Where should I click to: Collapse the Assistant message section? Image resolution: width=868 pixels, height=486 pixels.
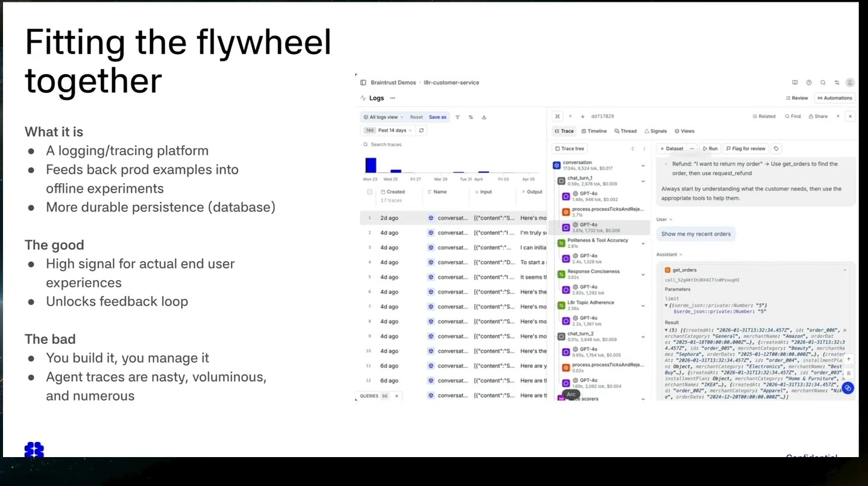click(669, 255)
